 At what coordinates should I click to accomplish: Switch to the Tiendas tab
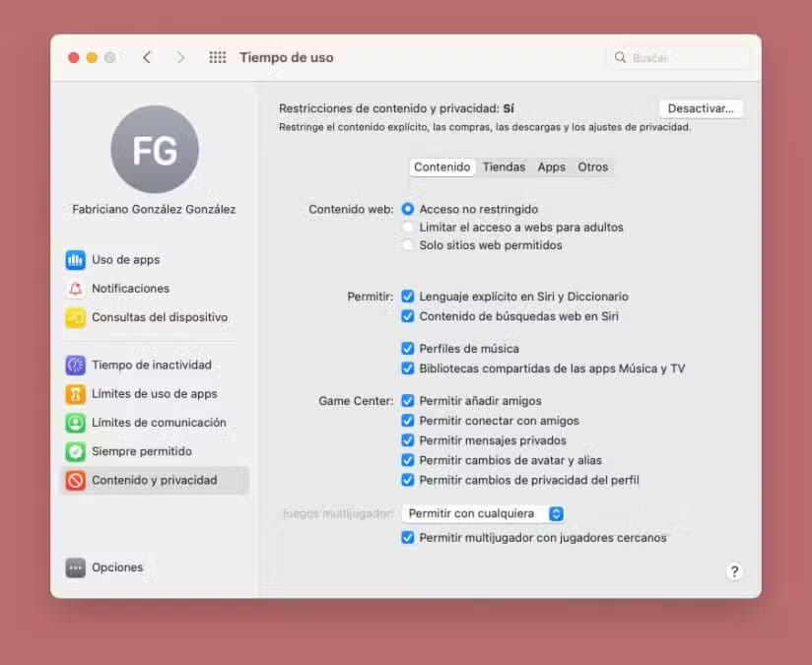click(x=504, y=167)
